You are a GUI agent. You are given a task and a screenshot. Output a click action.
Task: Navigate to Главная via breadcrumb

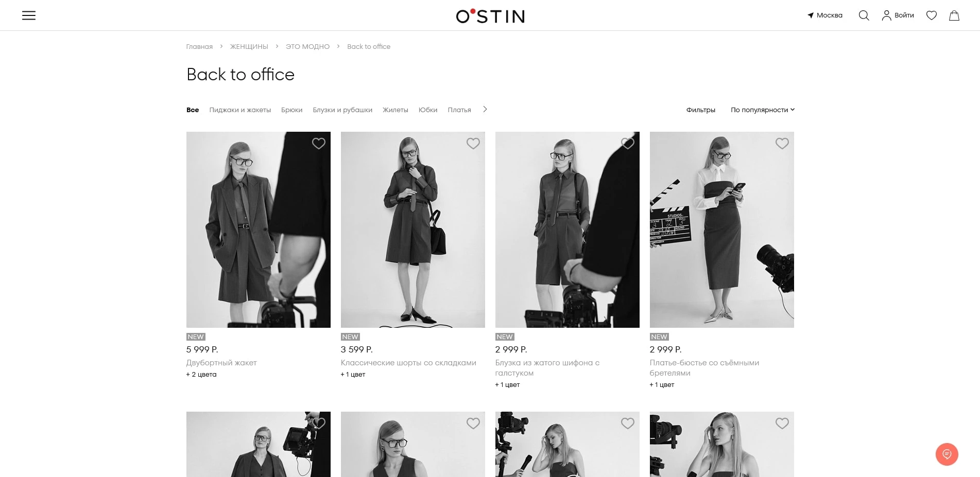(x=199, y=46)
